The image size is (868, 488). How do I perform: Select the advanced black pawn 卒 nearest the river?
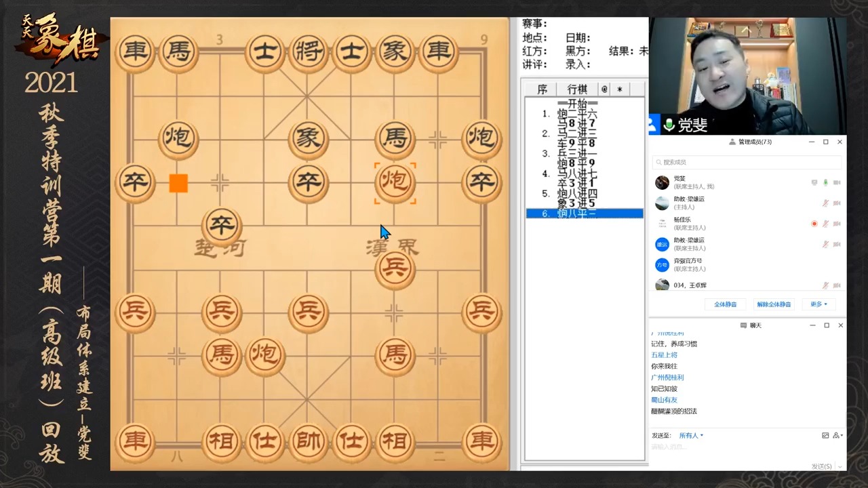pos(222,225)
